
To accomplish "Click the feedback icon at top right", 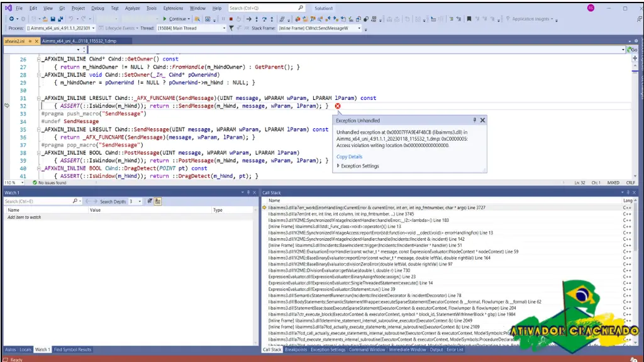I will tap(640, 19).
